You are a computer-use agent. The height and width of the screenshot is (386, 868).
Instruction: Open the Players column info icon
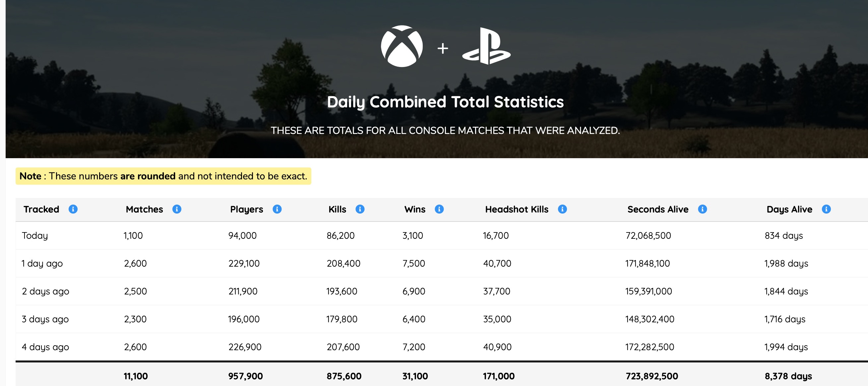click(x=277, y=209)
